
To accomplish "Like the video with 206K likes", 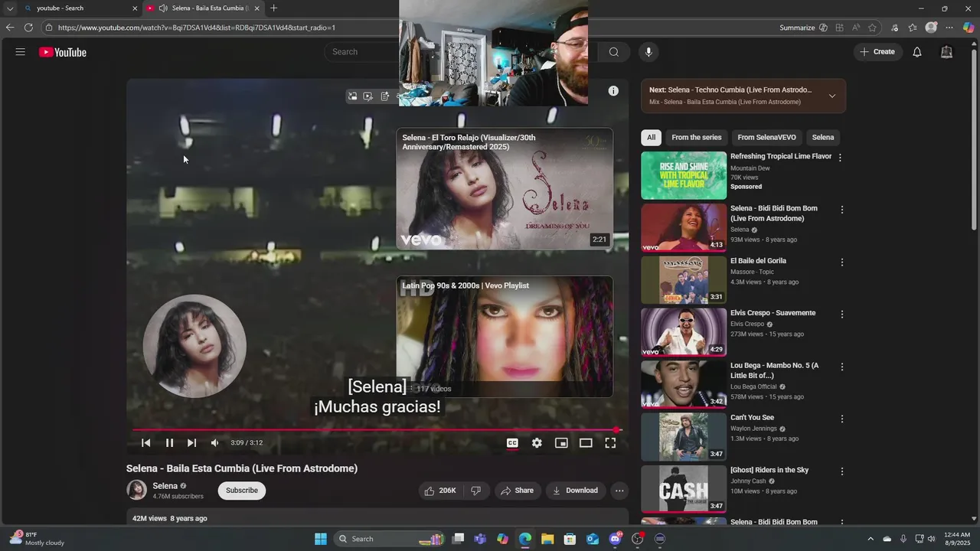I will pyautogui.click(x=440, y=491).
